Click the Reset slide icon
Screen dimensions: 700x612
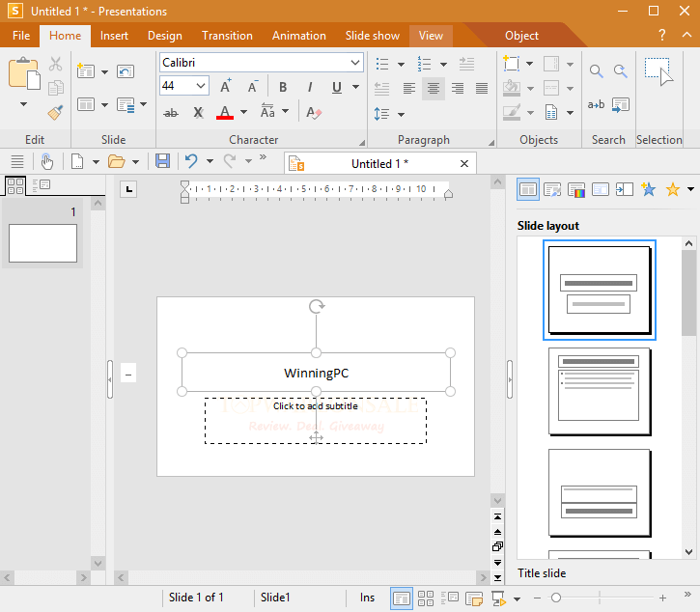point(126,71)
